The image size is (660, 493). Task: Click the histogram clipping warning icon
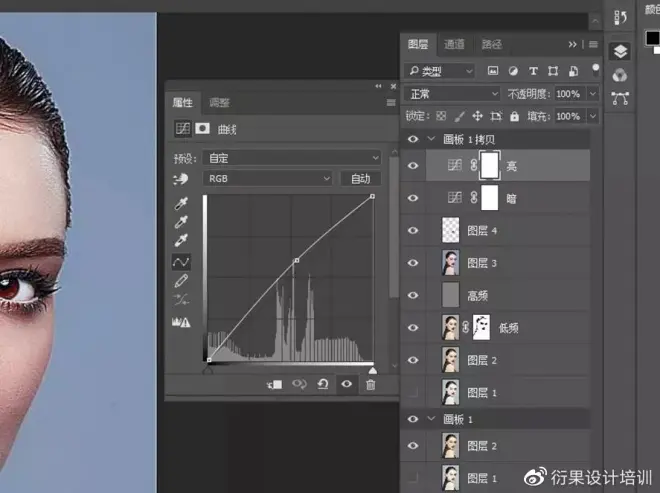pyautogui.click(x=181, y=322)
